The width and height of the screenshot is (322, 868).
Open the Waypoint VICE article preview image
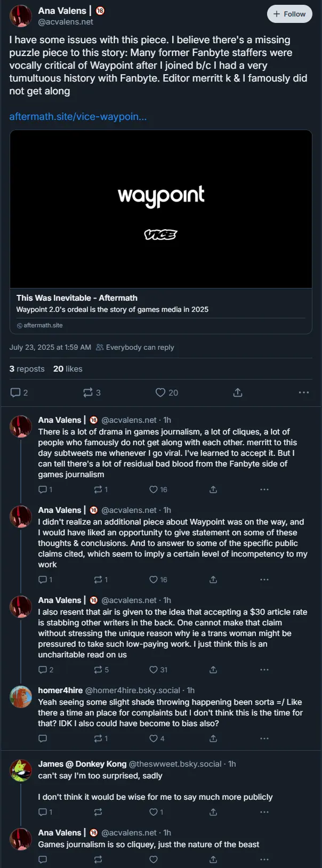[x=161, y=209]
